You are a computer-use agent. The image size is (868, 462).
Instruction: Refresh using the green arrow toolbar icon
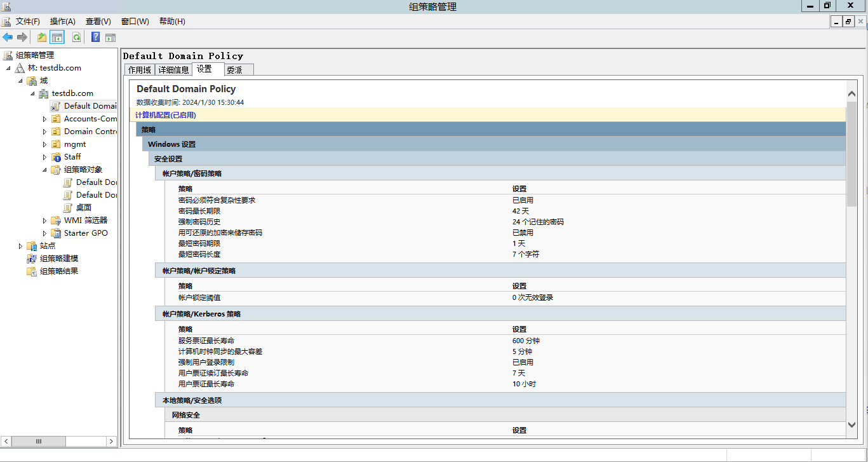pyautogui.click(x=76, y=37)
